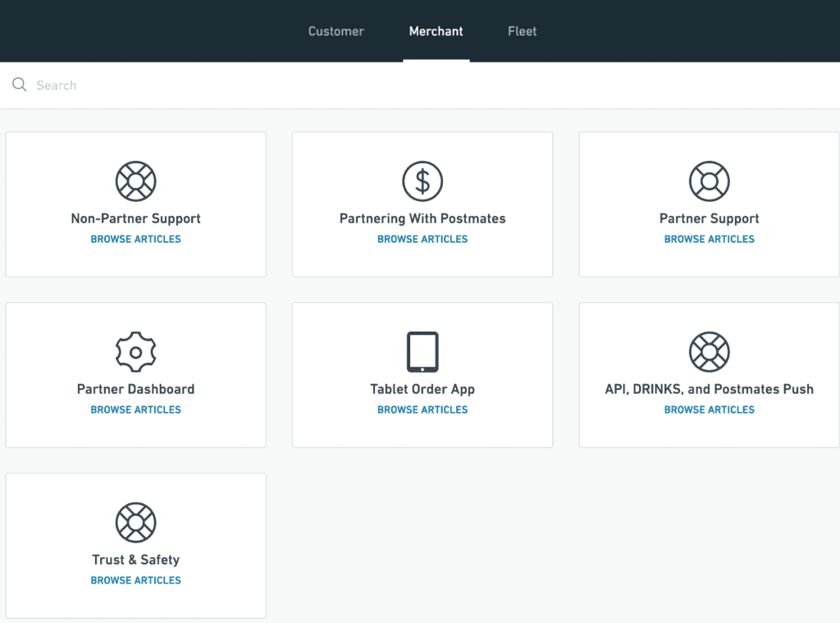Browse articles for Partner Support
The height and width of the screenshot is (623, 840).
709,239
